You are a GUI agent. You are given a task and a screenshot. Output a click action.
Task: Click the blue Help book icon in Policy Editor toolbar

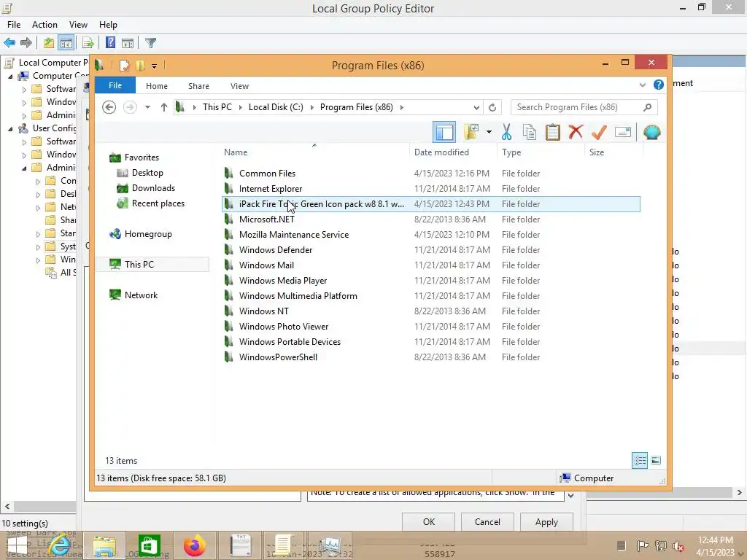(110, 43)
